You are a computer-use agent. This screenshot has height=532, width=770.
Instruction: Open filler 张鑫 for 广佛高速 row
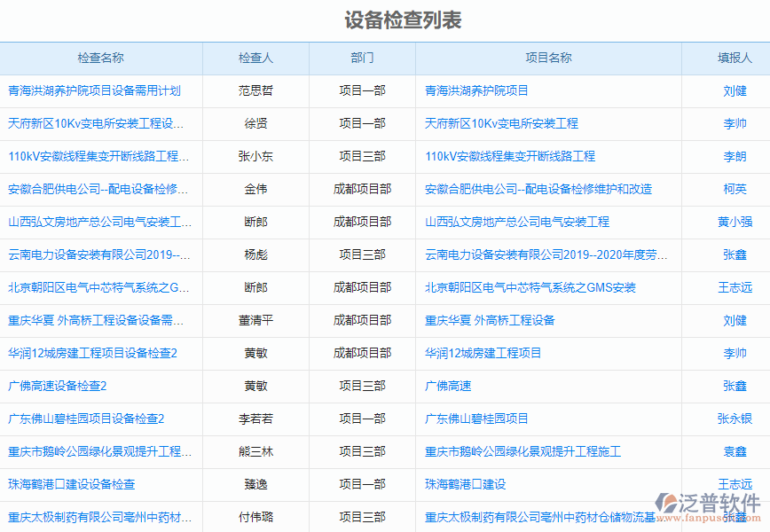tap(734, 386)
